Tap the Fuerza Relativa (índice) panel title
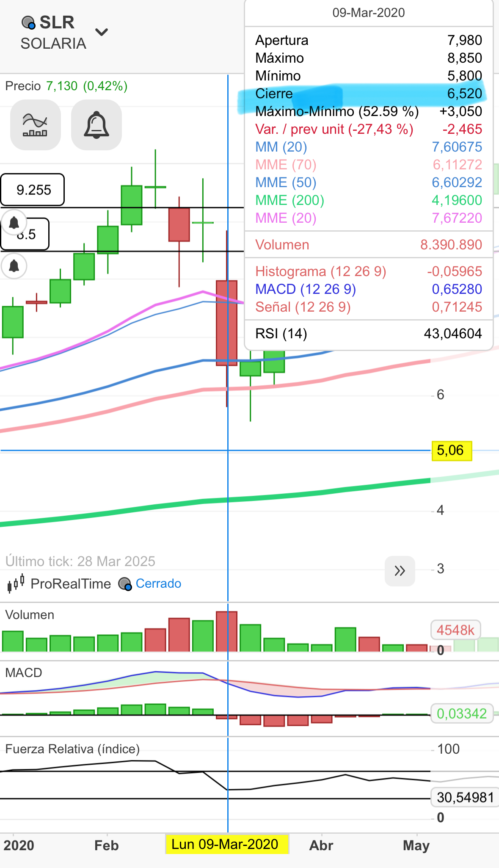499x868 pixels. 72,749
